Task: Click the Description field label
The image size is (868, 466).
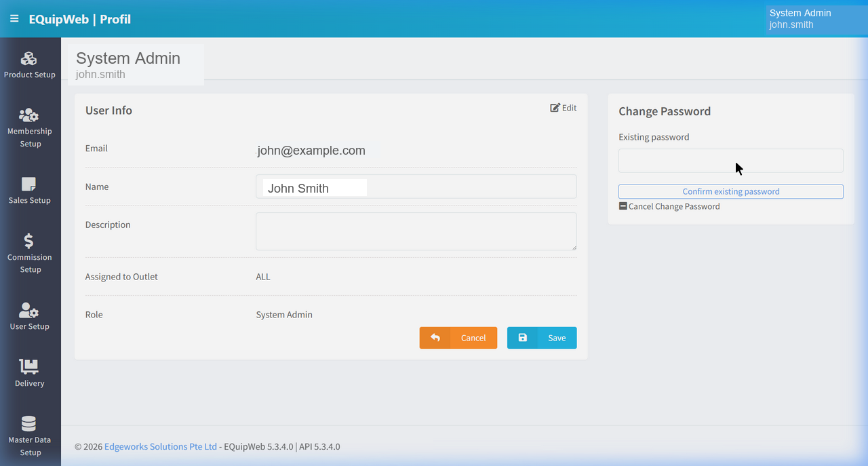Action: (x=108, y=225)
